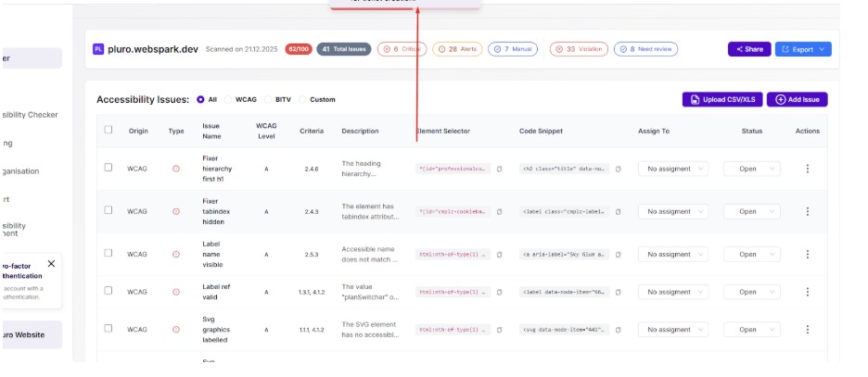Open three-dot actions for Svg graphics labelled row

807,330
